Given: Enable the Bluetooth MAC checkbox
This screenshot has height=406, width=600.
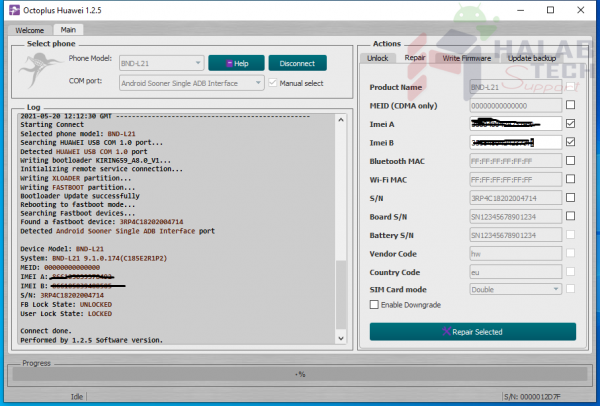Looking at the screenshot, I should [x=570, y=160].
